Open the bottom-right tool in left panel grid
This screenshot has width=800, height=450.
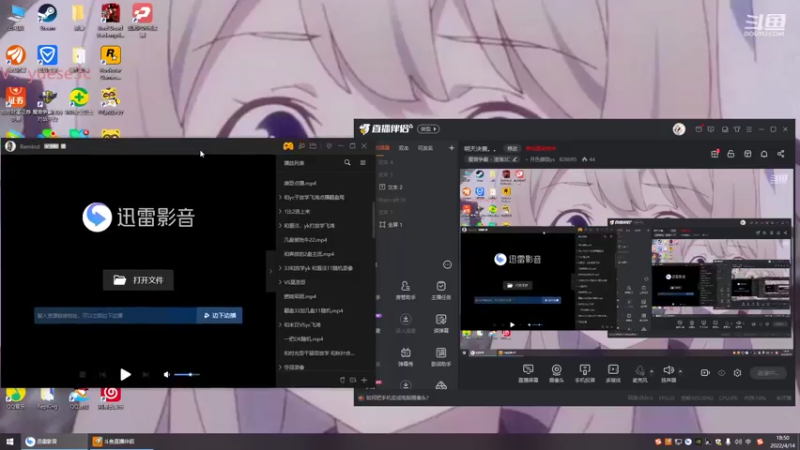[x=441, y=385]
